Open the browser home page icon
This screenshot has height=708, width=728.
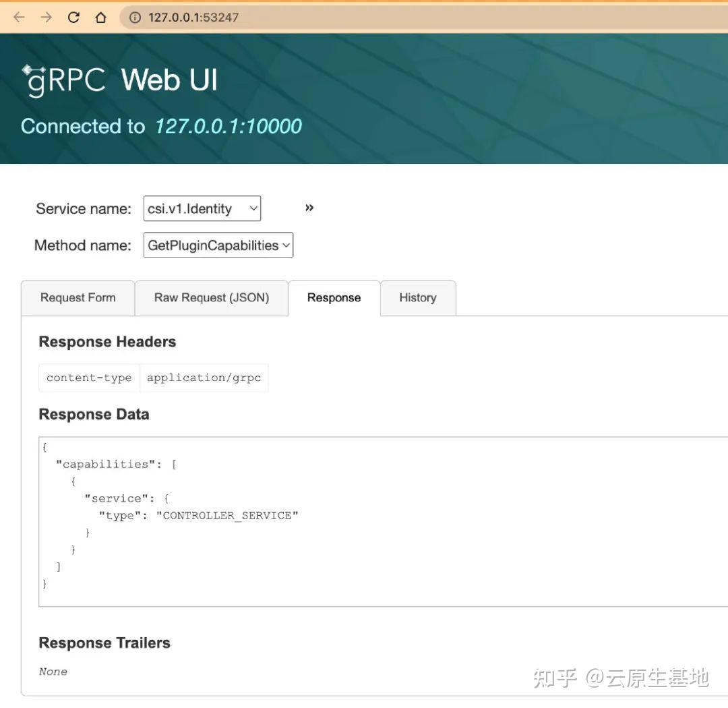[x=100, y=17]
